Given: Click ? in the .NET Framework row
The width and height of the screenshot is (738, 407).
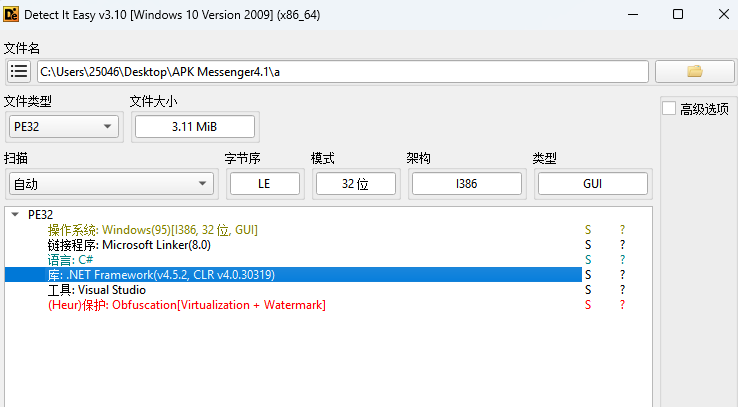Looking at the screenshot, I should click(622, 275).
